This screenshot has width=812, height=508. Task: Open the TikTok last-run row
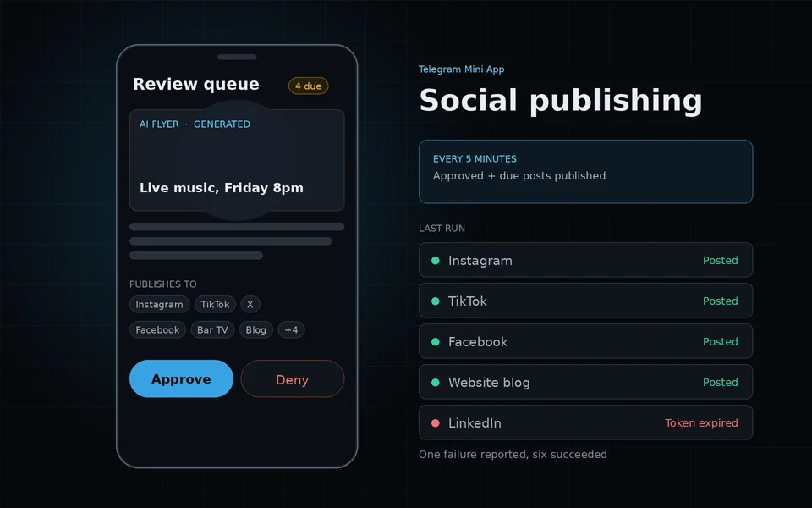[585, 301]
